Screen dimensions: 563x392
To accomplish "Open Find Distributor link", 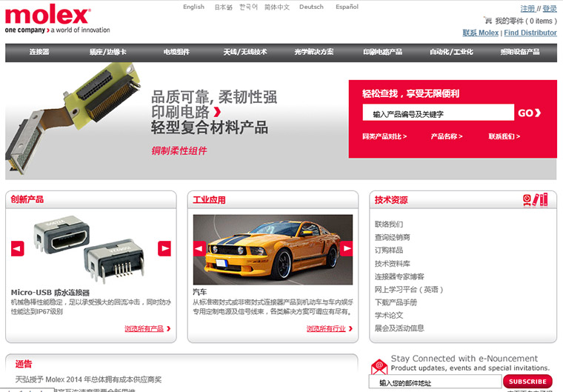I will (530, 33).
